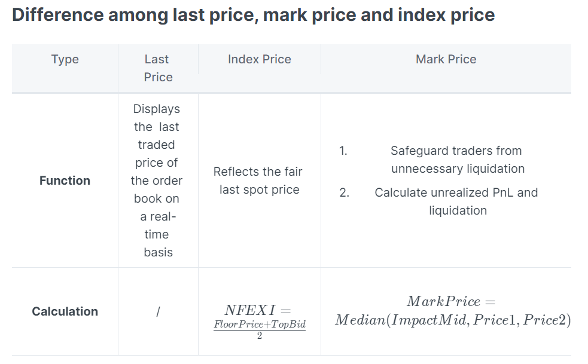Click the Calculation row label
The height and width of the screenshot is (364, 588).
[x=65, y=311]
